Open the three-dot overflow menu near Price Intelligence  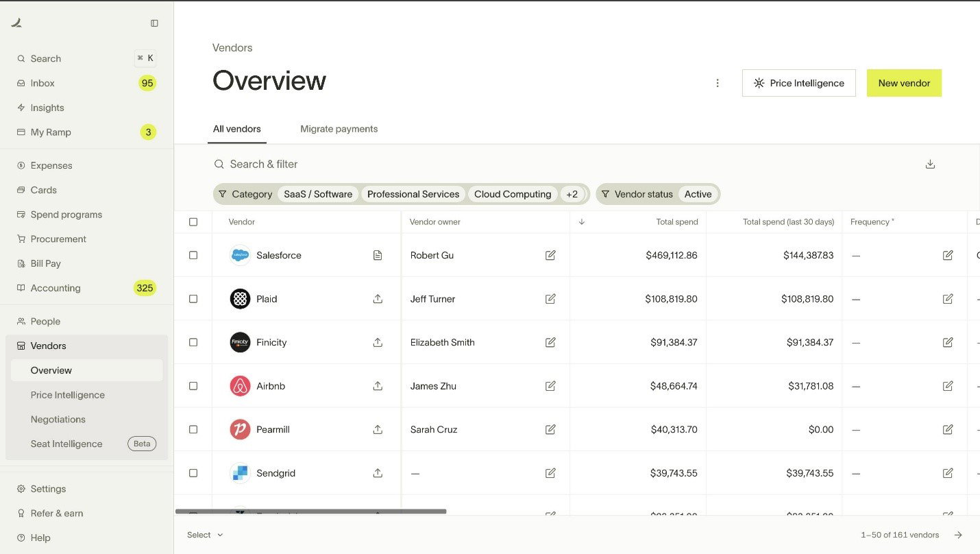click(x=718, y=82)
